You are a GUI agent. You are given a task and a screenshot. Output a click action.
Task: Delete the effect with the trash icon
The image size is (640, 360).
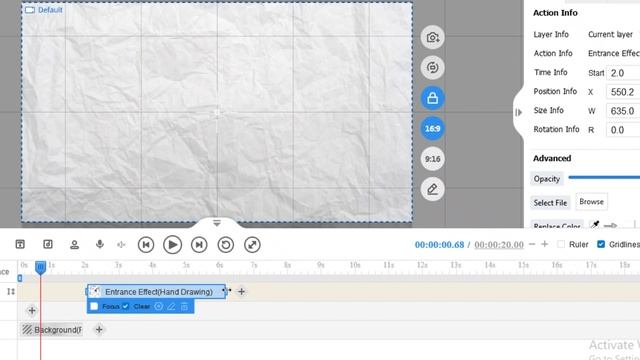point(184,306)
